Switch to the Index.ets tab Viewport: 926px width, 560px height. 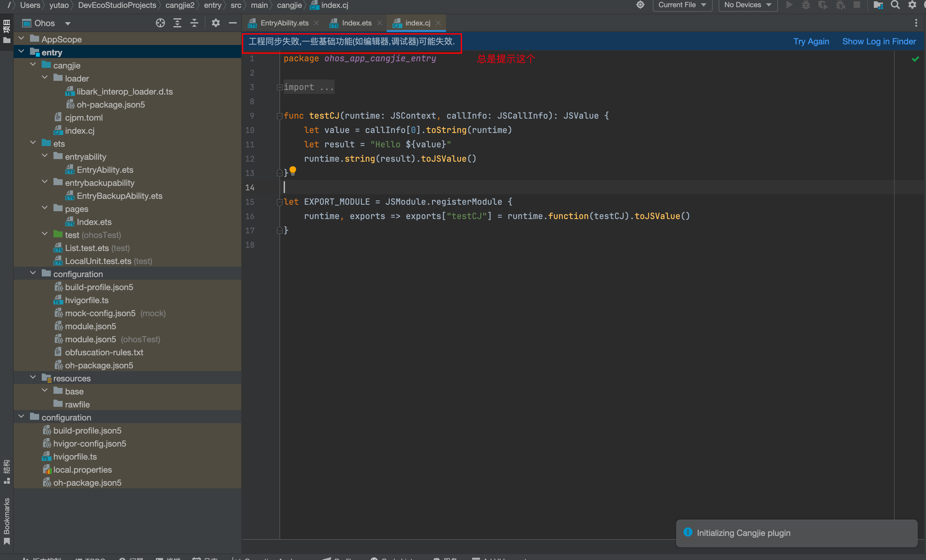point(357,23)
